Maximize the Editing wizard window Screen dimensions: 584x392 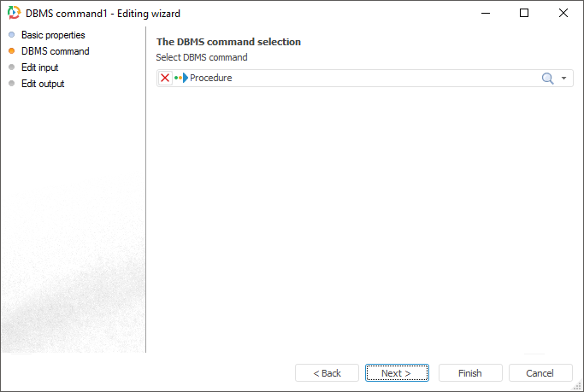pos(524,14)
